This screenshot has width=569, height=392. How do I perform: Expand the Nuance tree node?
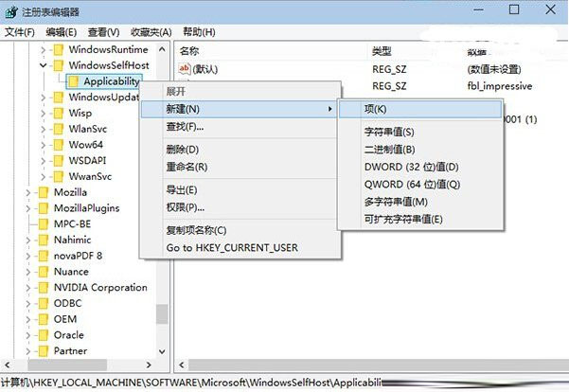coord(30,272)
